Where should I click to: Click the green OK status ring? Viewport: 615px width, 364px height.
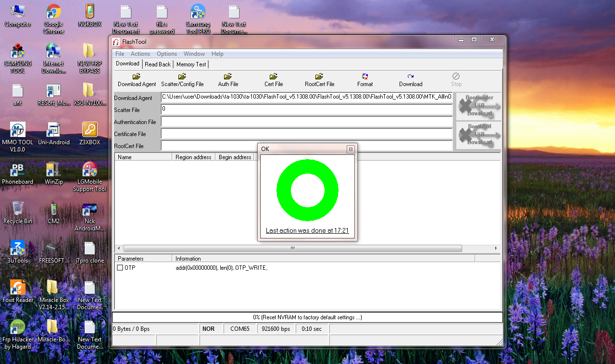click(x=307, y=190)
